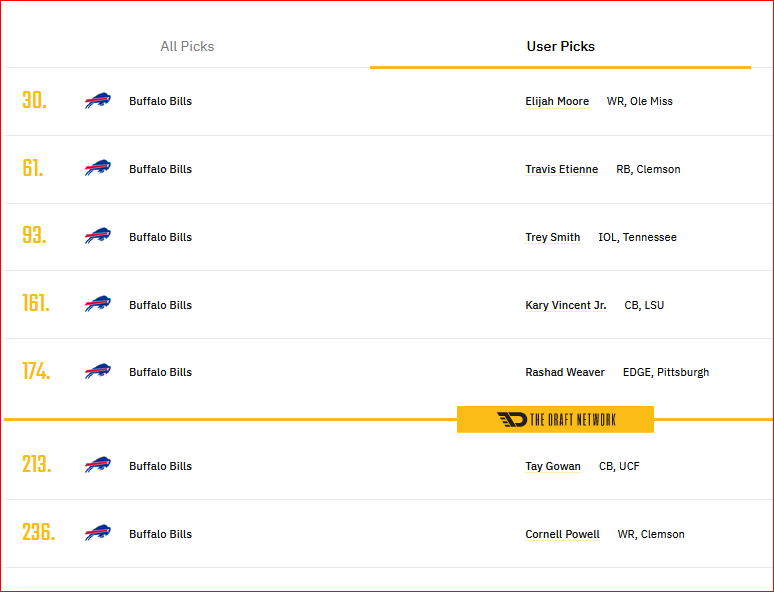This screenshot has width=774, height=592.
Task: Click Rashad Weaver player name
Action: click(565, 372)
